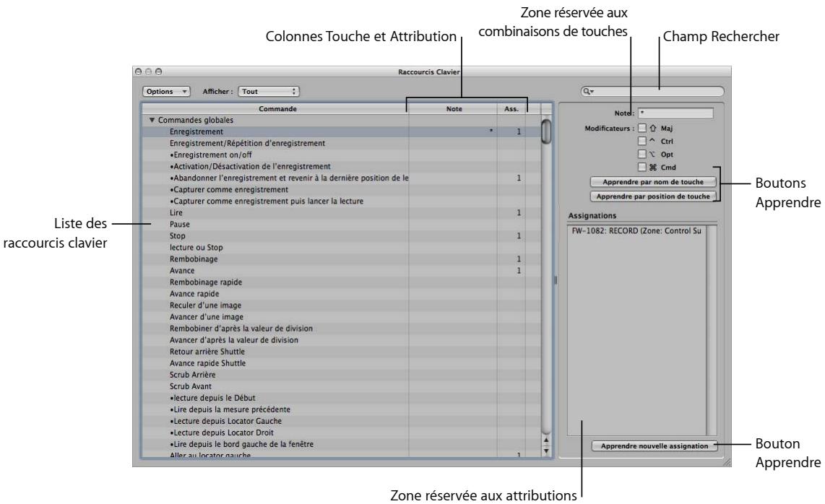Viewport: 825px width, 504px height.
Task: Select •lecture depuis le Début row
Action: [341, 399]
